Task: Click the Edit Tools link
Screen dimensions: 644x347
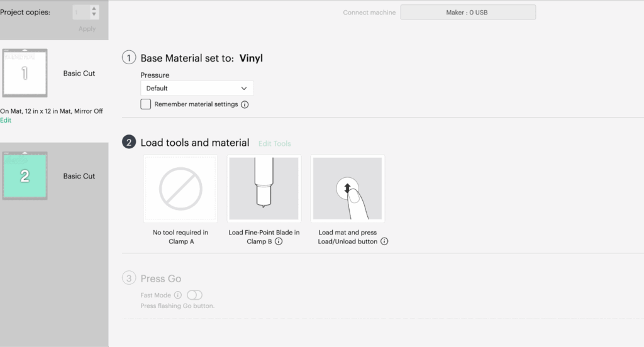Action: coord(275,144)
